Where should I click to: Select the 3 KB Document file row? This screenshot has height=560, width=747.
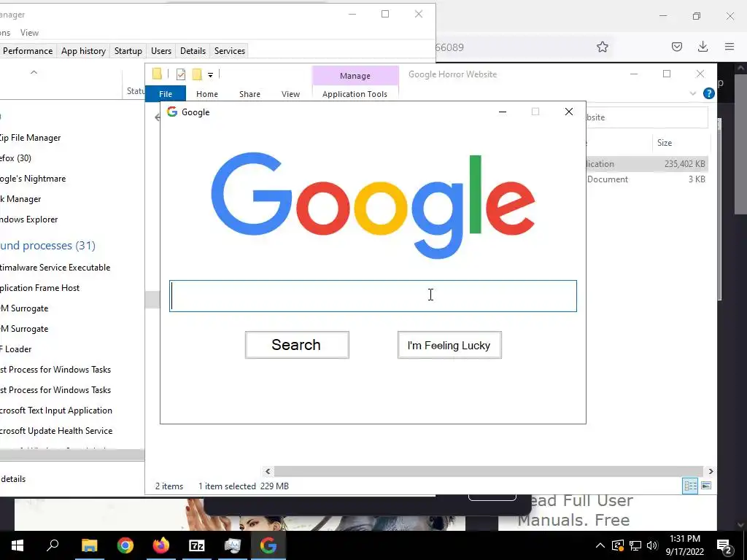(646, 179)
